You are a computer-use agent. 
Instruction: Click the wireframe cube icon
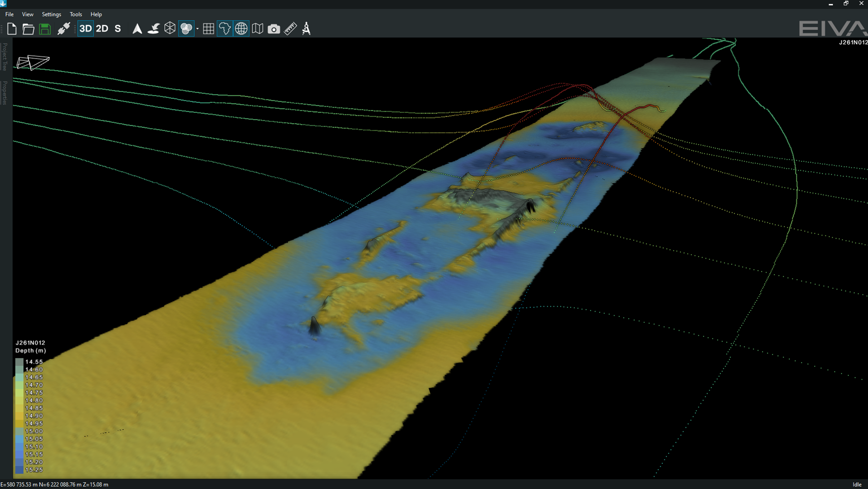tap(170, 28)
